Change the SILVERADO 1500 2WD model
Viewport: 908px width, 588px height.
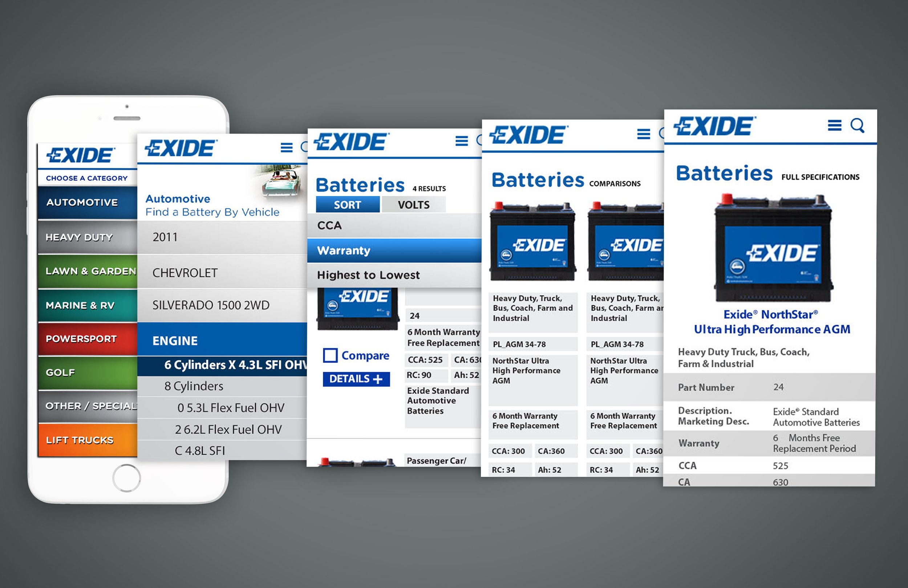point(222,305)
